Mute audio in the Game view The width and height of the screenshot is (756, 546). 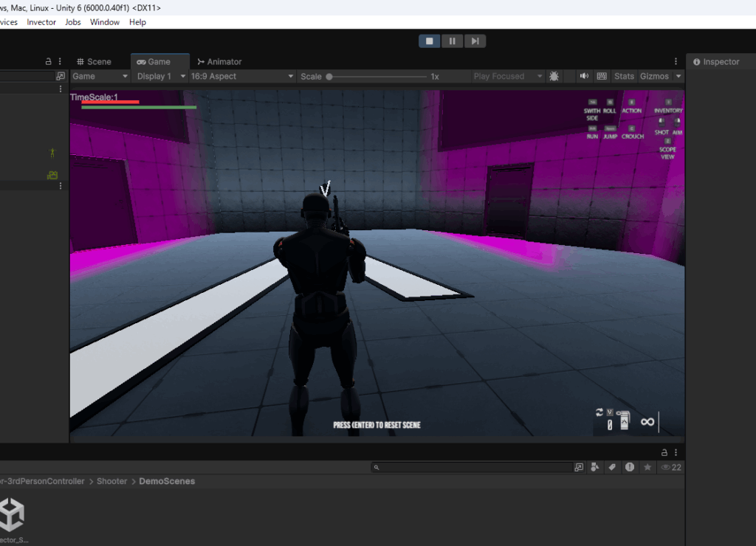584,76
